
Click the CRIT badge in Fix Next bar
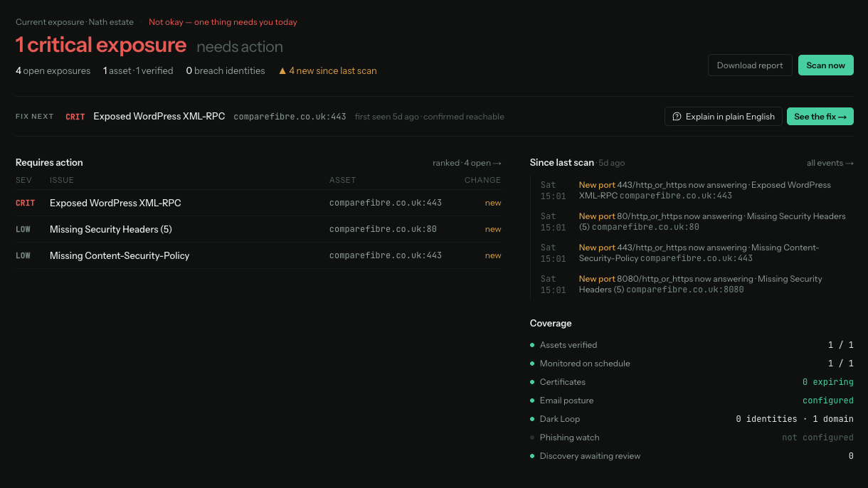click(x=75, y=117)
